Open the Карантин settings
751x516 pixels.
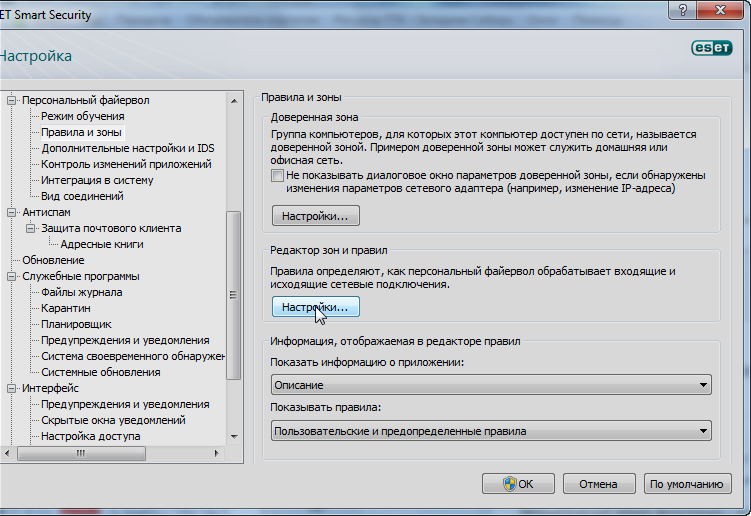coord(66,308)
